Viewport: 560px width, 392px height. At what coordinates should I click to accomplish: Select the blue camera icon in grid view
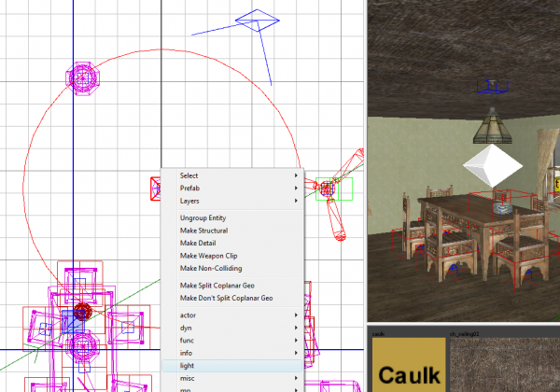258,21
